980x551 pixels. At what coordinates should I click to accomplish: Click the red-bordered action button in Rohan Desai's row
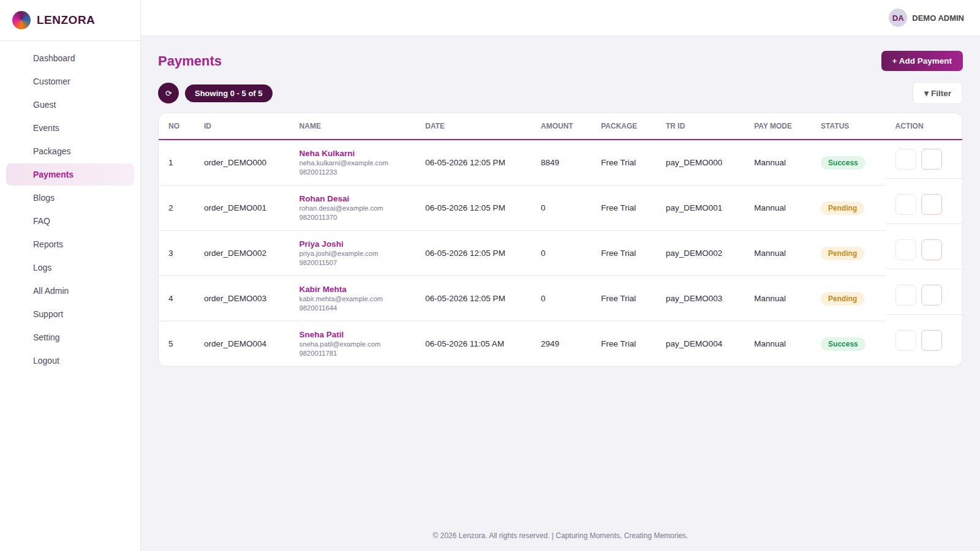coord(932,204)
